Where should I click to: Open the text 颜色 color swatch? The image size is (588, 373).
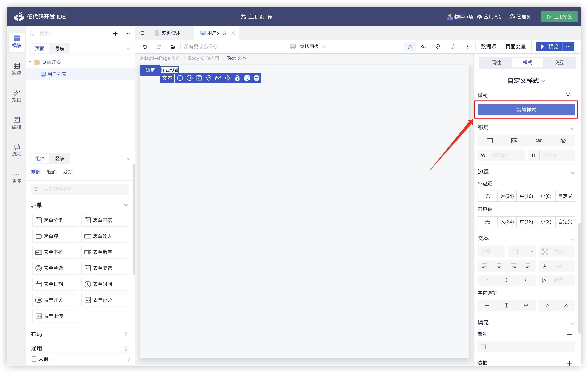545,251
